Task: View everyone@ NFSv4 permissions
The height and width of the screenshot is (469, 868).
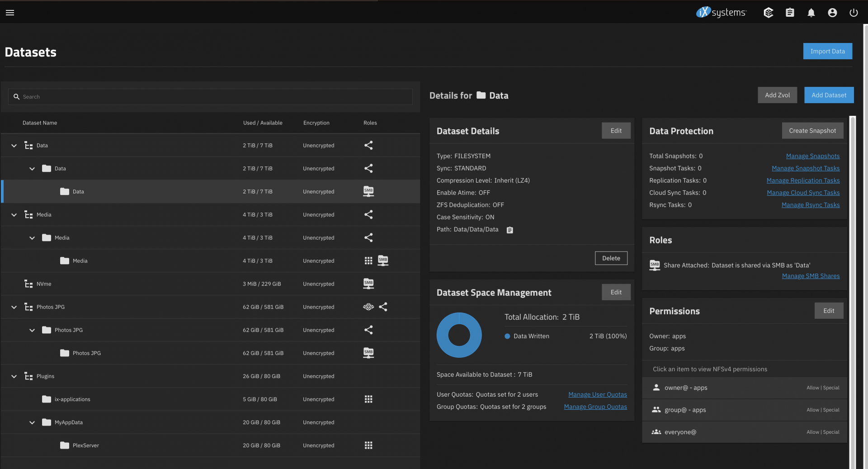Action: pos(744,432)
